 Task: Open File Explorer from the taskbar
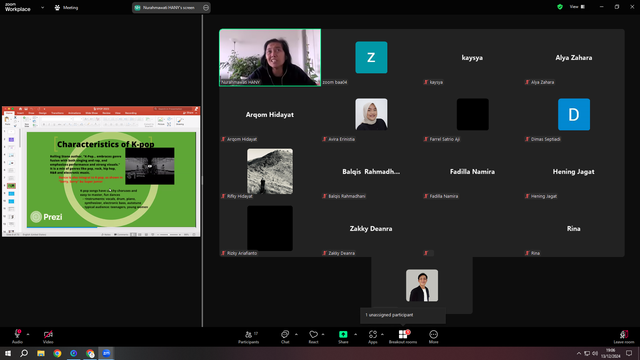tap(41, 353)
